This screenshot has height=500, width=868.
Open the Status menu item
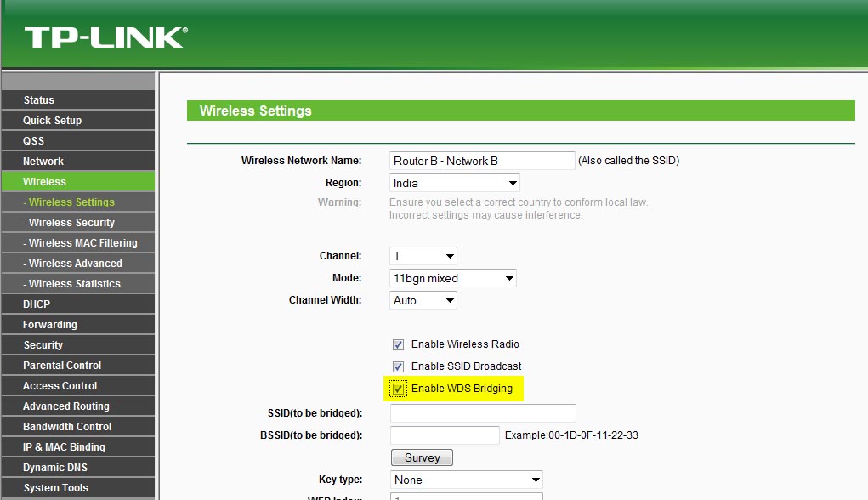click(78, 100)
